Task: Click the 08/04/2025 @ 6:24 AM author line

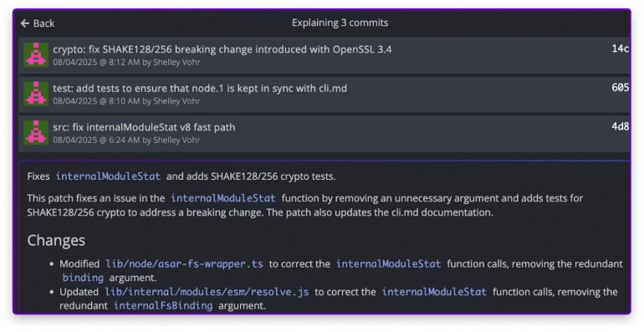Action: (126, 140)
